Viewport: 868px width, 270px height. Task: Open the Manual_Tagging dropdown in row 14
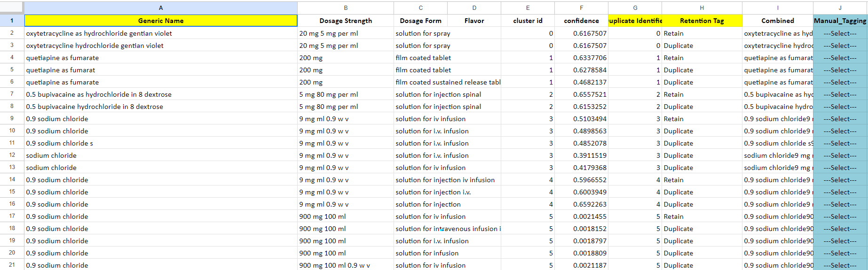[x=840, y=180]
